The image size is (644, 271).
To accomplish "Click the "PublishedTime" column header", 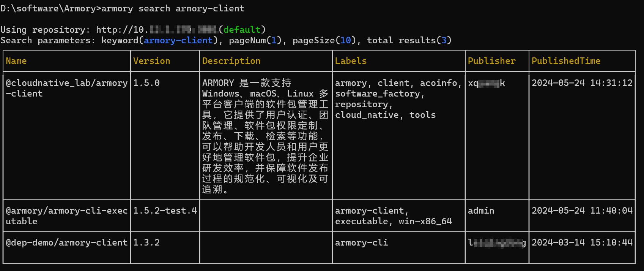I will point(565,61).
